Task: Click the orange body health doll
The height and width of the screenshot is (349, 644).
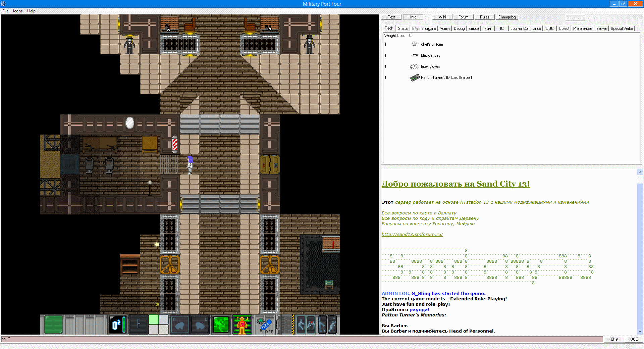Action: click(x=242, y=325)
